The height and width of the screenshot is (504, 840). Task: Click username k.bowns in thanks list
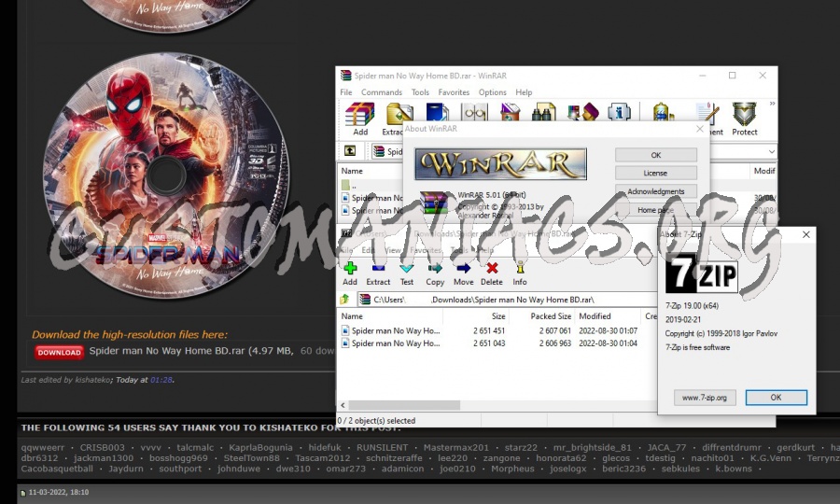[734, 469]
